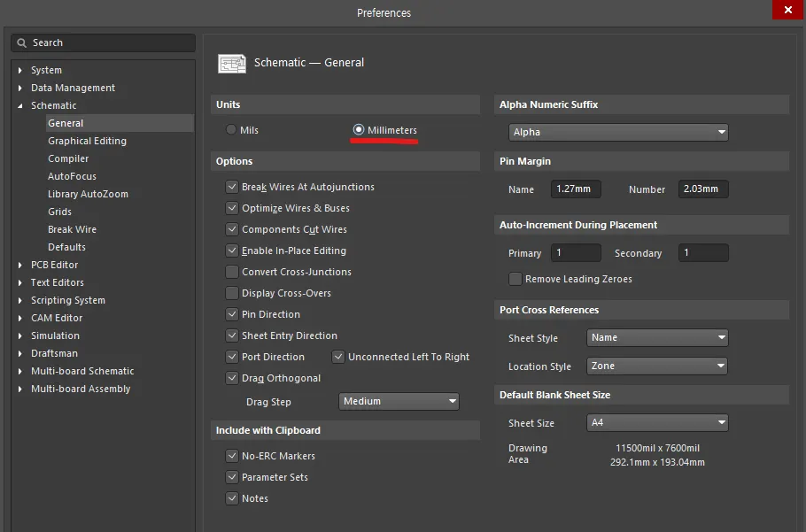Click the Pin Margin Name field

pos(576,189)
